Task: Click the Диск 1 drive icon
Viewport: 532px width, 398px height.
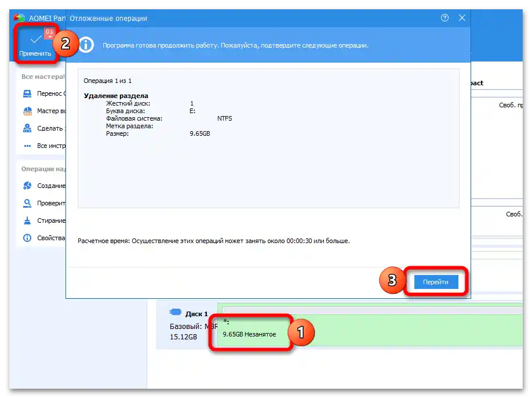Action: [x=176, y=312]
